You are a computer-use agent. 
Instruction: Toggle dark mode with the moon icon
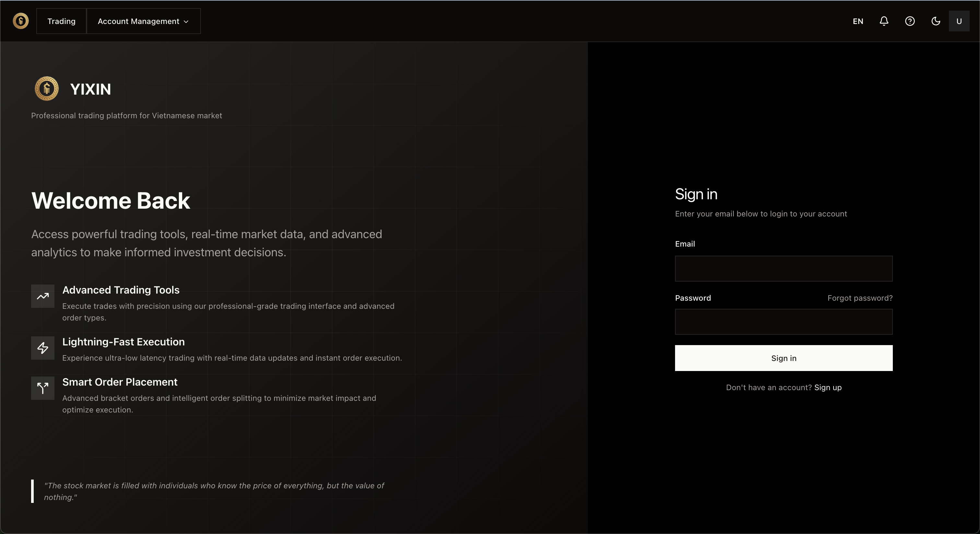[936, 21]
